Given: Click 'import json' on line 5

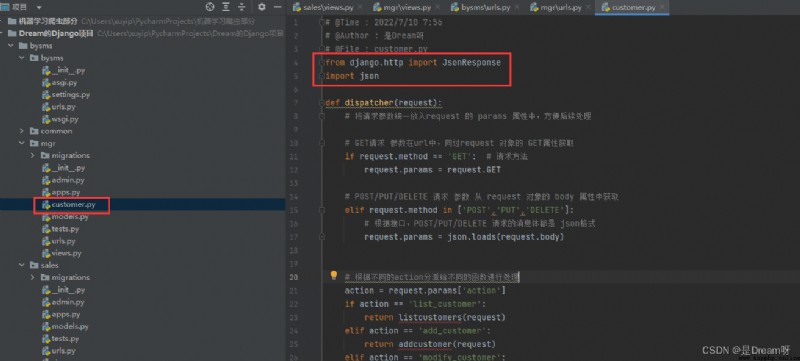Looking at the screenshot, I should [x=352, y=76].
